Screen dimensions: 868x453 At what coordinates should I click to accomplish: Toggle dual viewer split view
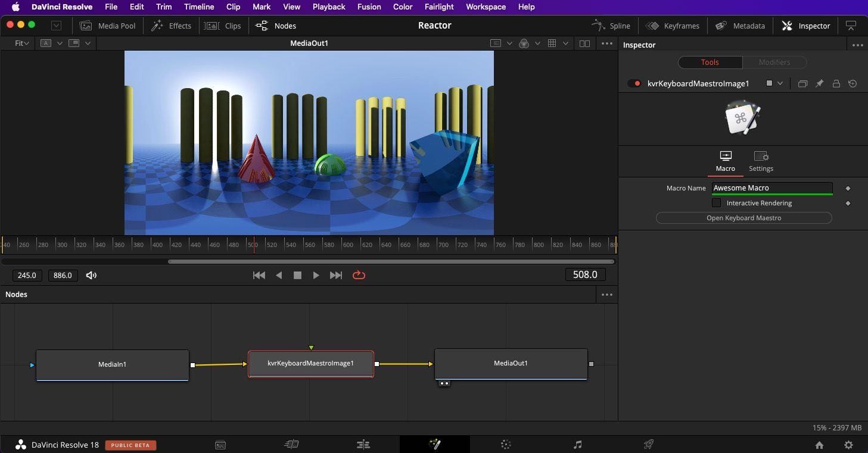click(x=584, y=43)
